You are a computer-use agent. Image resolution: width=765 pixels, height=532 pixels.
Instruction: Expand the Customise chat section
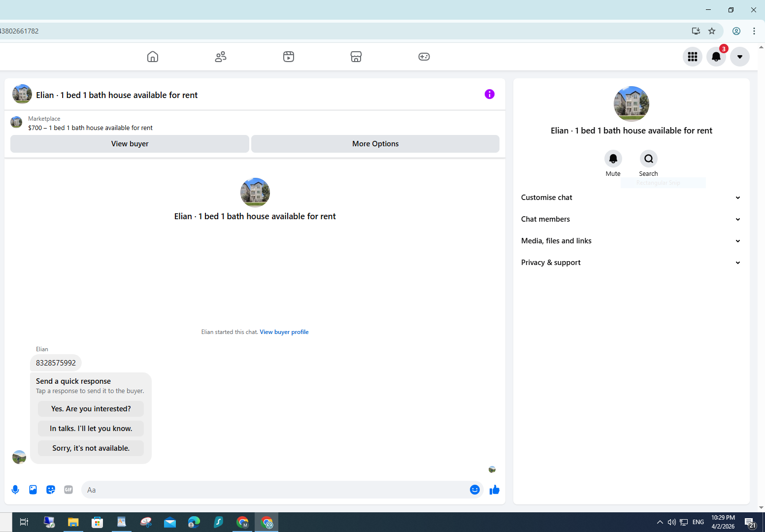point(631,198)
